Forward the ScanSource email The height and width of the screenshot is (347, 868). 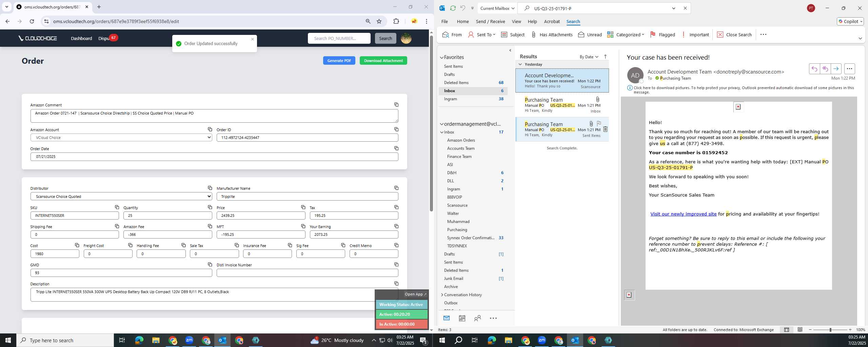click(x=836, y=69)
